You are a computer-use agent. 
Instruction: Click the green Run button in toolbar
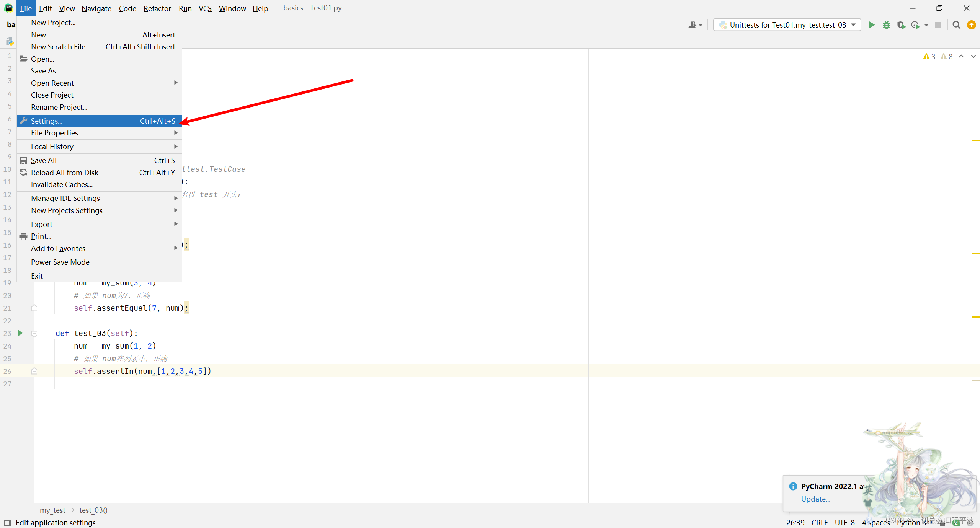(872, 25)
